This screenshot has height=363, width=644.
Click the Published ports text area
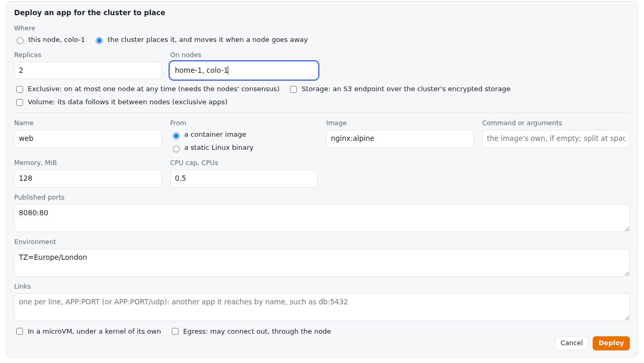[x=322, y=218]
